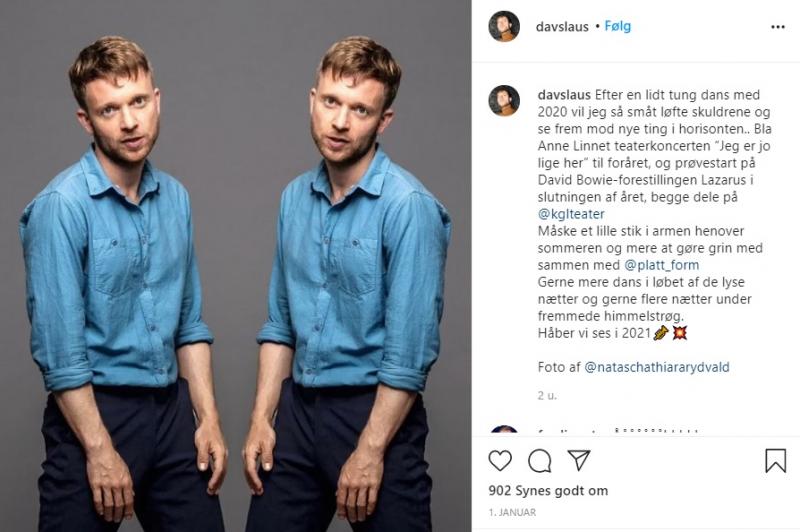Click the partially visible first comment text
The height and width of the screenshot is (532, 800).
617,432
